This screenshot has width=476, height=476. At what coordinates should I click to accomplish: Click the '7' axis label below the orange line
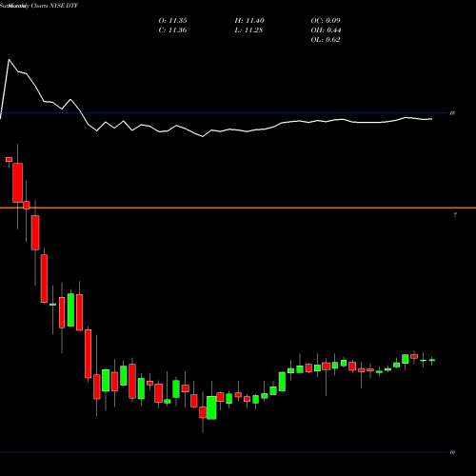tap(455, 215)
